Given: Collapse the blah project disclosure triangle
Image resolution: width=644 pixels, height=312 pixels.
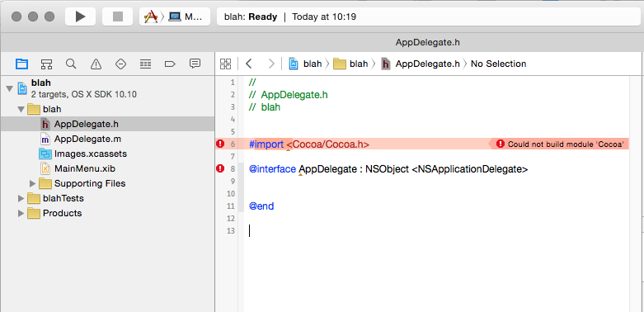Looking at the screenshot, I should point(9,88).
